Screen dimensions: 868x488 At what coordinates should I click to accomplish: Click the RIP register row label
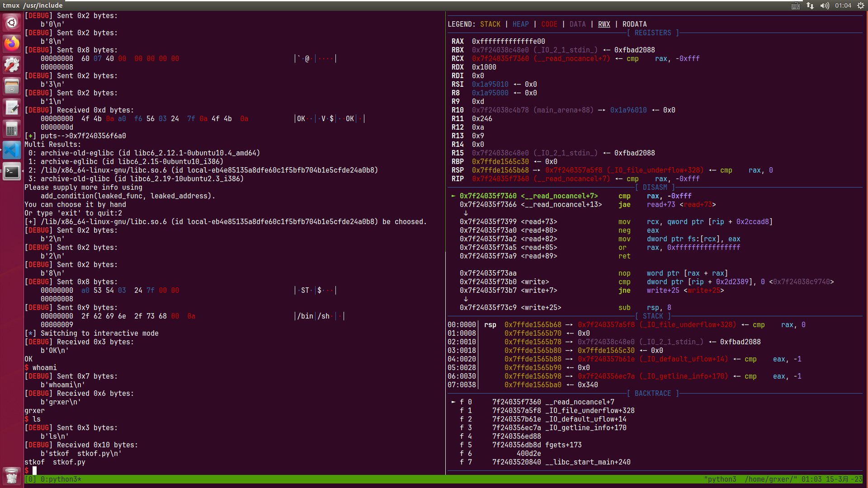pos(458,179)
